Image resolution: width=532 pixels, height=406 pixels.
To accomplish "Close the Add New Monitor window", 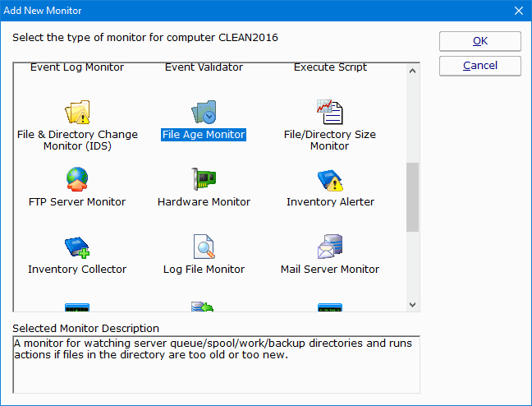I will pos(518,11).
